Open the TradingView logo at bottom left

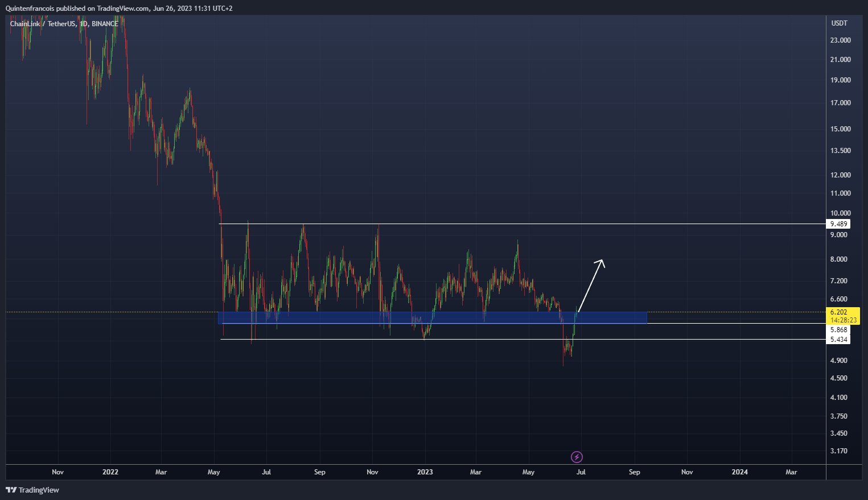click(x=32, y=490)
